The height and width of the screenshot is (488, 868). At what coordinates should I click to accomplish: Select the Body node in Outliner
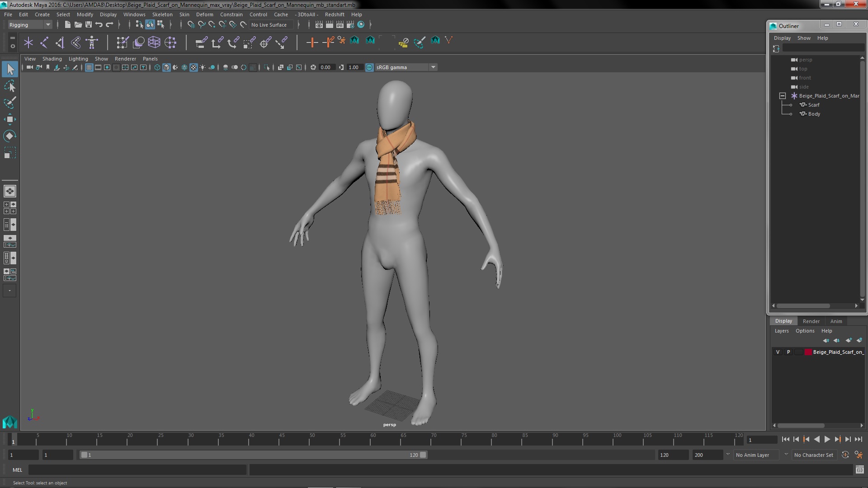click(814, 114)
